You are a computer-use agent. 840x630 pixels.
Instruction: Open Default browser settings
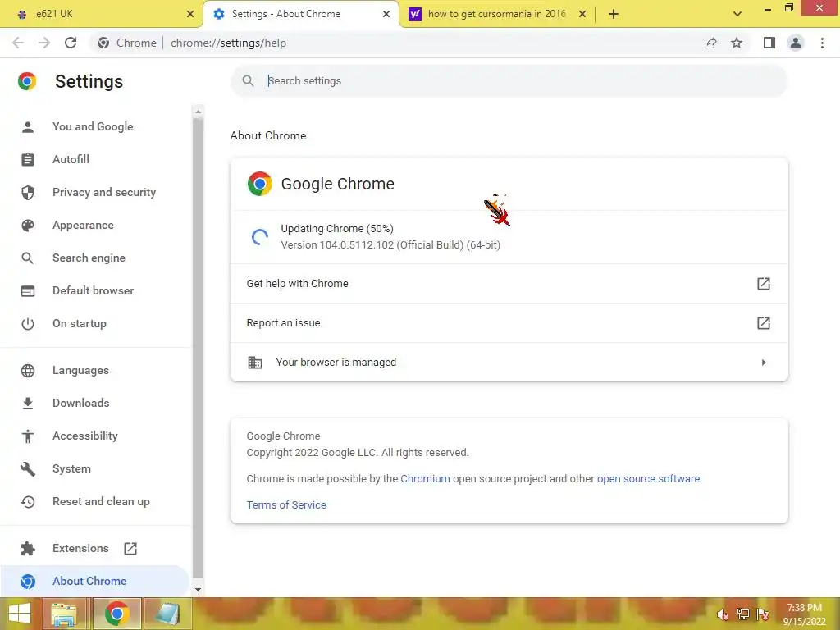pyautogui.click(x=94, y=290)
